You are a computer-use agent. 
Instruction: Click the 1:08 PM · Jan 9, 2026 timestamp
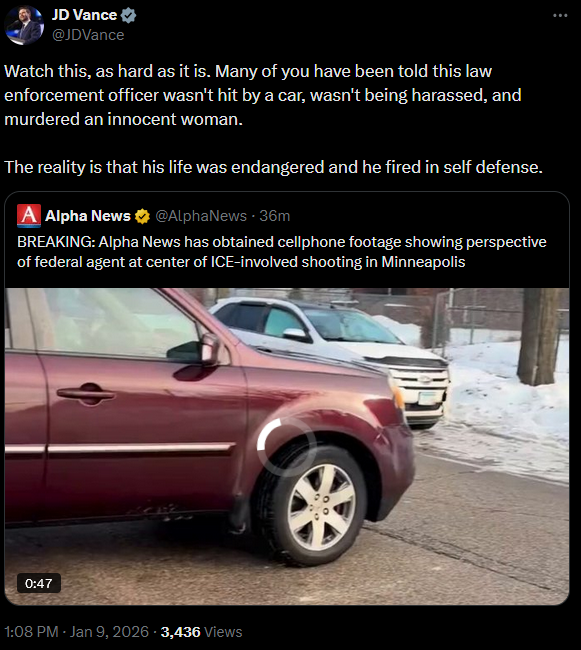point(77,632)
